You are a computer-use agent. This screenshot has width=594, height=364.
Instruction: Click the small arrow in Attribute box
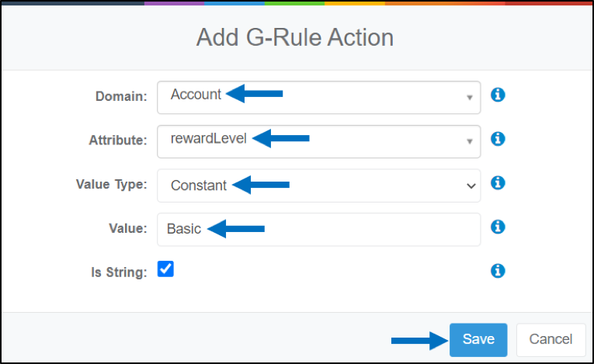(469, 142)
